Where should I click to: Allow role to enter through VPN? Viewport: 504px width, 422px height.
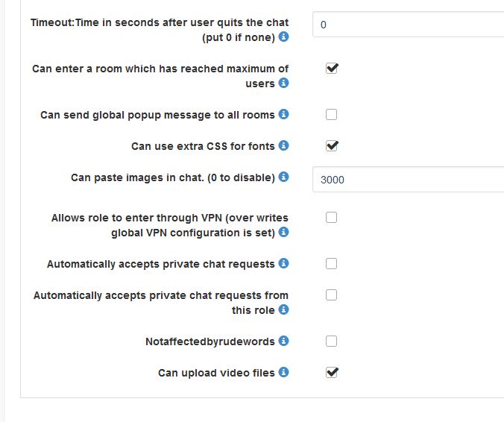[332, 218]
